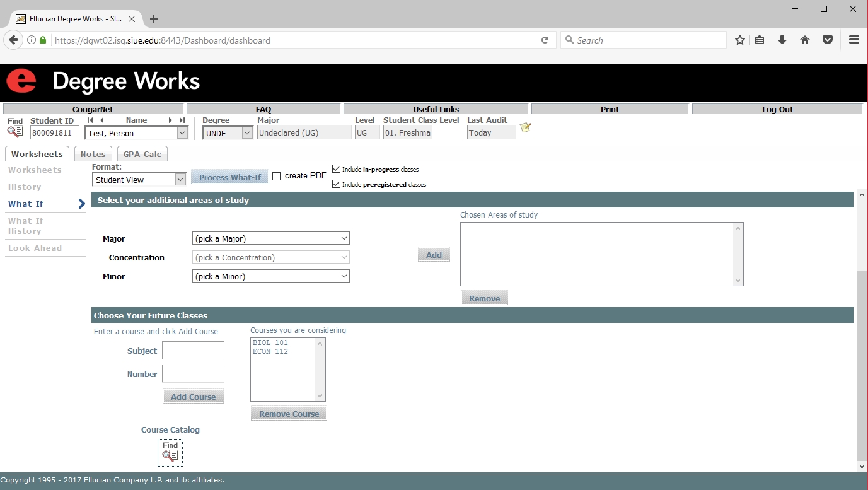Image resolution: width=868 pixels, height=490 pixels.
Task: Click the browser bookmark star icon
Action: tap(740, 40)
